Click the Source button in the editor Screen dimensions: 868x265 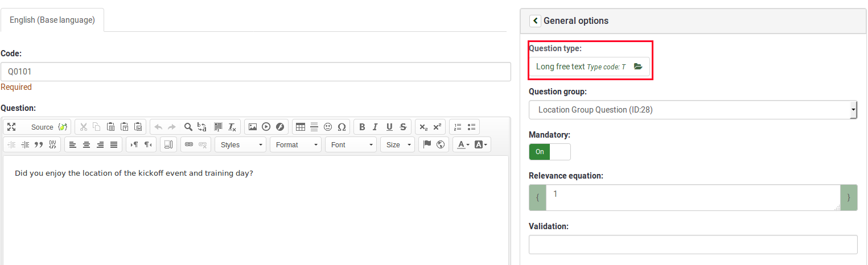pos(42,127)
